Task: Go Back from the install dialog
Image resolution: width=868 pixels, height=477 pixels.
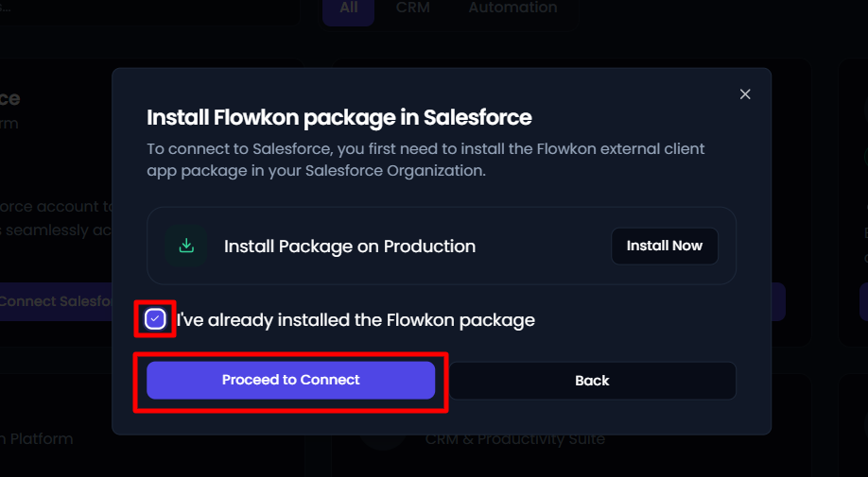Action: pos(592,381)
